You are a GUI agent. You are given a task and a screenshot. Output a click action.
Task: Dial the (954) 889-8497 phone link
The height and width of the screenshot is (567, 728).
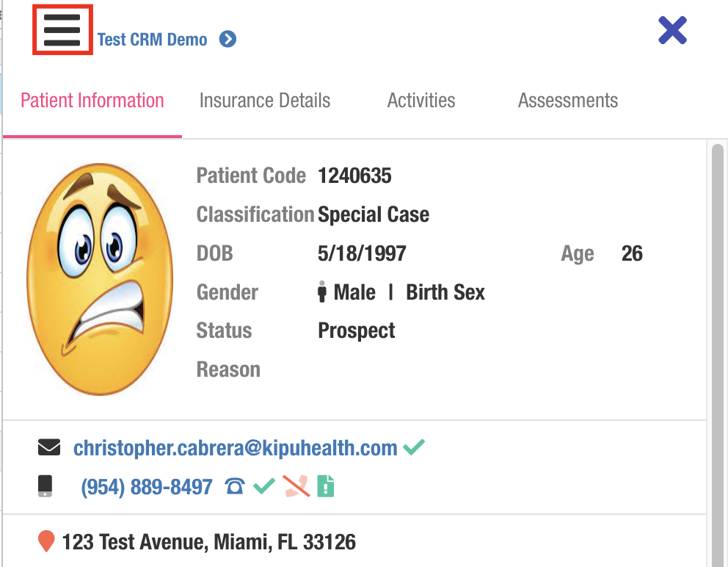click(147, 486)
